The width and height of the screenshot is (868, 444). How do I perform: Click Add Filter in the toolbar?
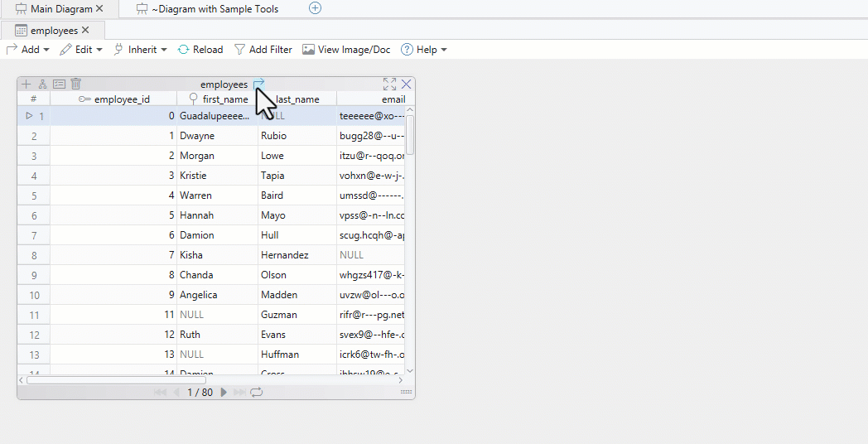click(x=263, y=49)
